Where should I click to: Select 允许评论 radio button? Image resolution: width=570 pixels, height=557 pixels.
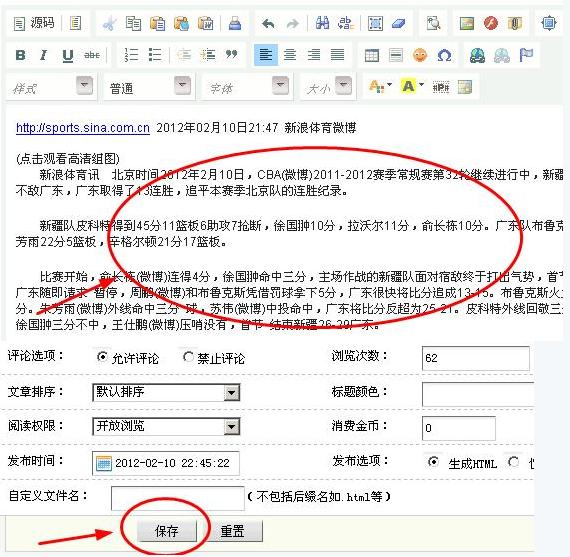point(102,357)
